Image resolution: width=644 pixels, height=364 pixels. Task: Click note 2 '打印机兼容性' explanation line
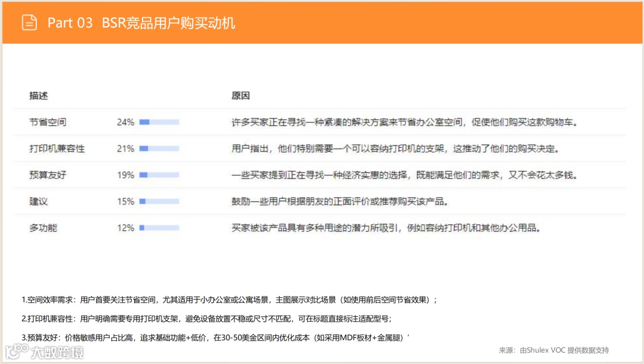[x=206, y=319]
